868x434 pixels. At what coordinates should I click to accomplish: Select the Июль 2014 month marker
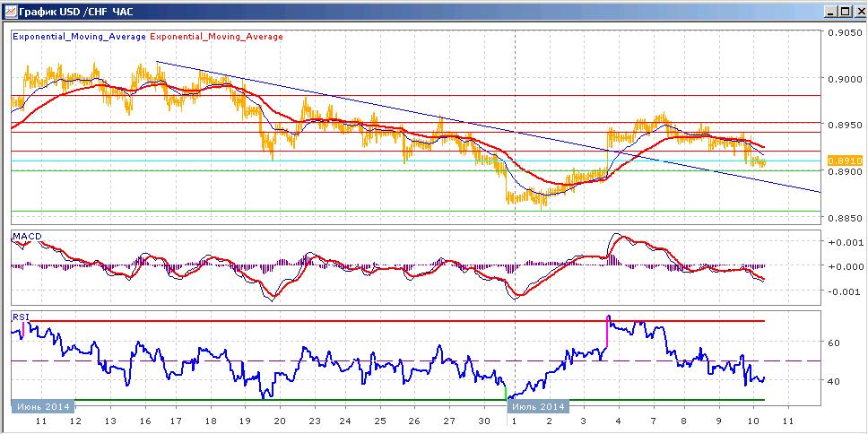pos(539,406)
